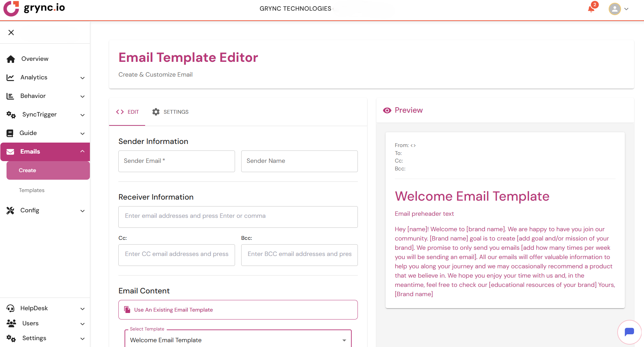Image resolution: width=644 pixels, height=347 pixels.
Task: Expand the SyncTrigger submenu
Action: click(82, 115)
